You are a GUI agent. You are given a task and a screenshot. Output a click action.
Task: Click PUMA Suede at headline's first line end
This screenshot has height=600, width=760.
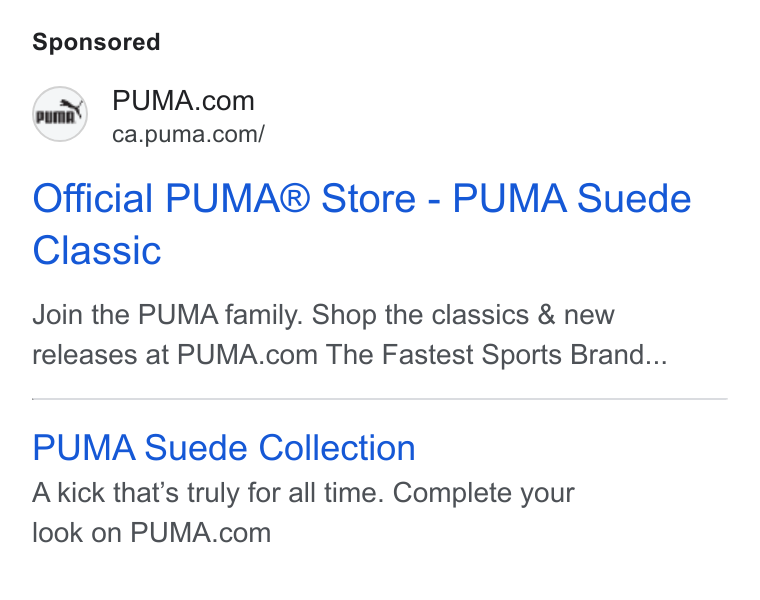click(572, 198)
